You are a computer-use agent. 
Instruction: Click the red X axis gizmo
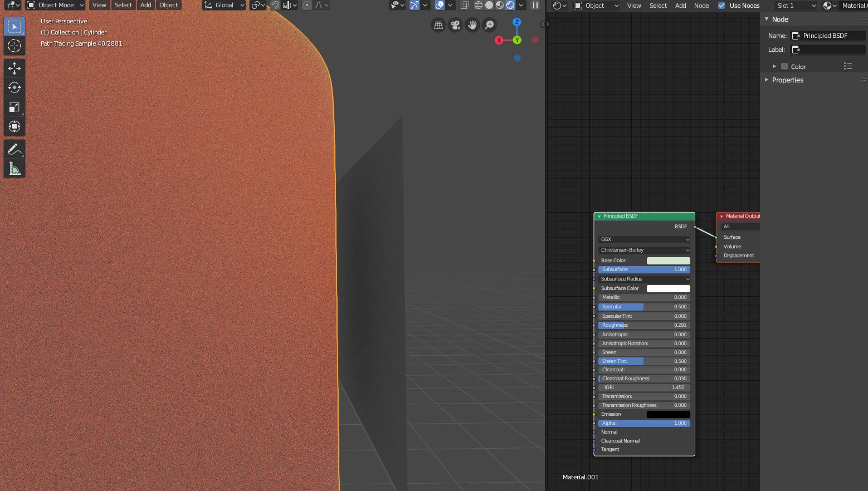point(499,40)
